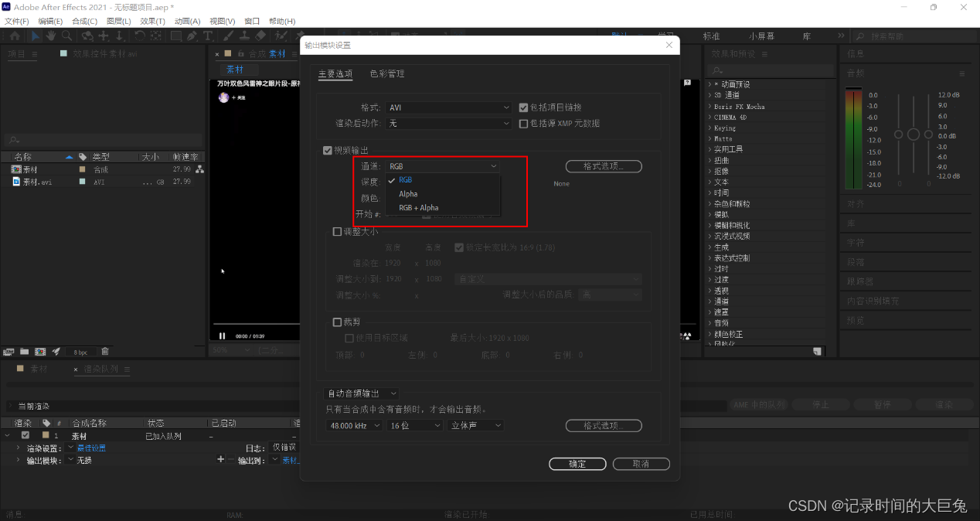This screenshot has width=980, height=521.
Task: Select the Clone Stamp tool
Action: tap(243, 36)
